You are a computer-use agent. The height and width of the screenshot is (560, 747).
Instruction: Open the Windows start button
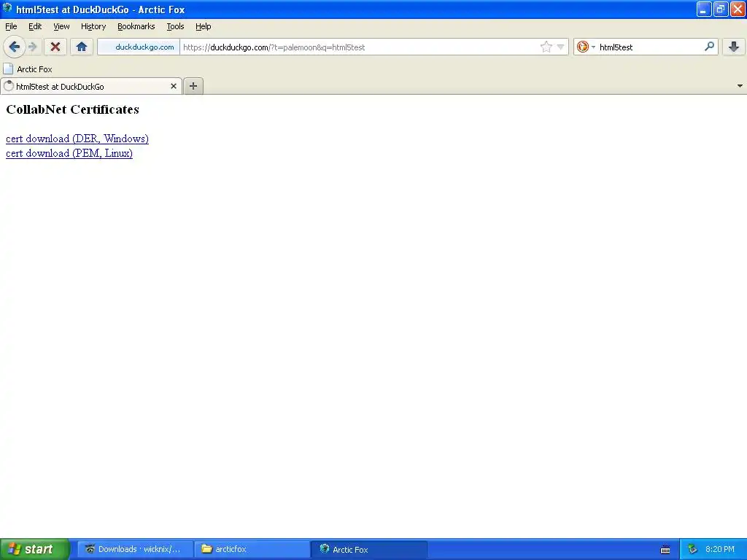[35, 549]
